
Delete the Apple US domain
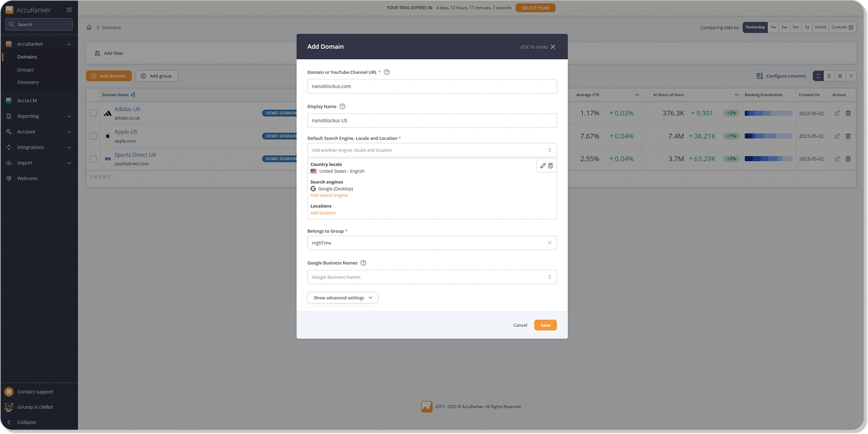coord(848,136)
